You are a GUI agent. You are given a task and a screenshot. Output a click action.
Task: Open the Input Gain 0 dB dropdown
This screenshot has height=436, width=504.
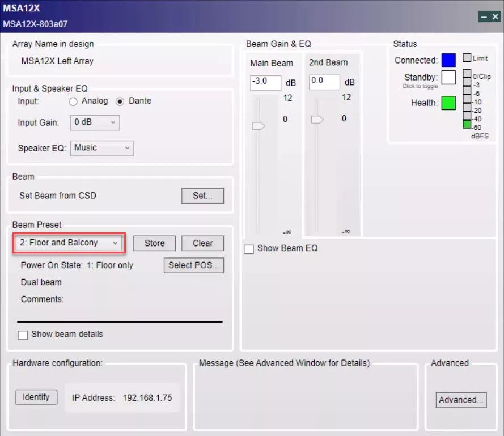pos(95,122)
